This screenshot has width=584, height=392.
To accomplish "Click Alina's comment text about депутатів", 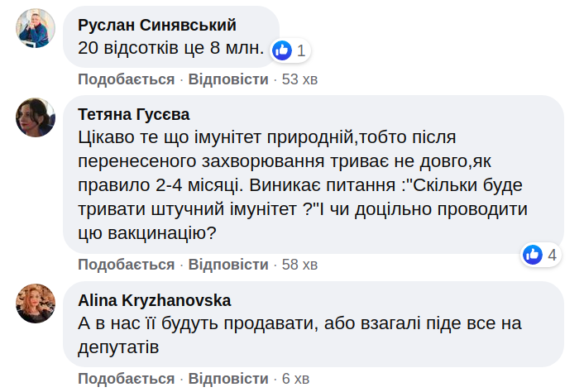I will tap(300, 335).
